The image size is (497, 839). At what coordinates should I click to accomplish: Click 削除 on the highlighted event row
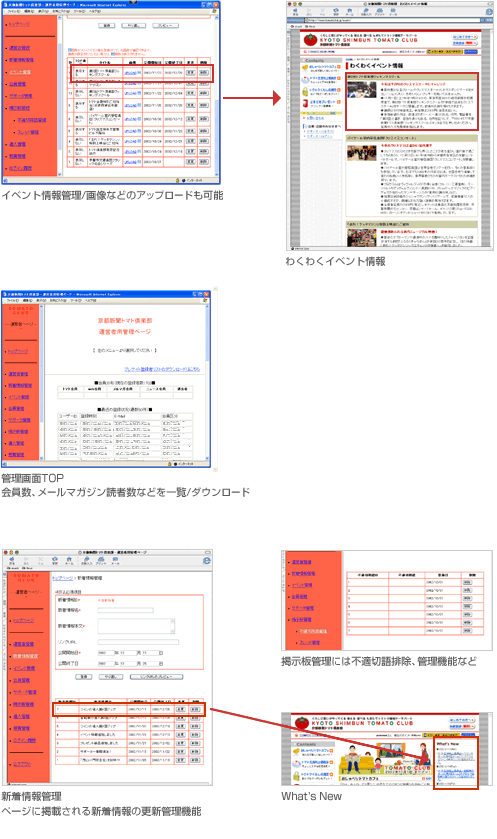point(204,72)
